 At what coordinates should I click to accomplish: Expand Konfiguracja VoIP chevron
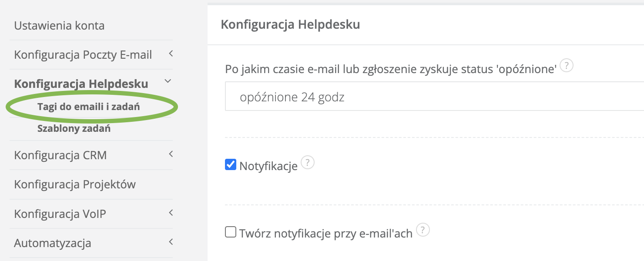171,213
